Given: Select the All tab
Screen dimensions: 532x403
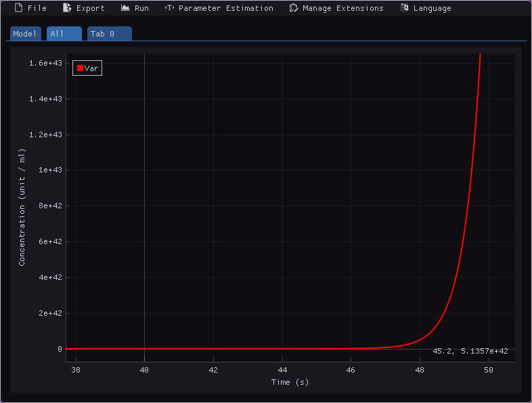Looking at the screenshot, I should click(64, 34).
